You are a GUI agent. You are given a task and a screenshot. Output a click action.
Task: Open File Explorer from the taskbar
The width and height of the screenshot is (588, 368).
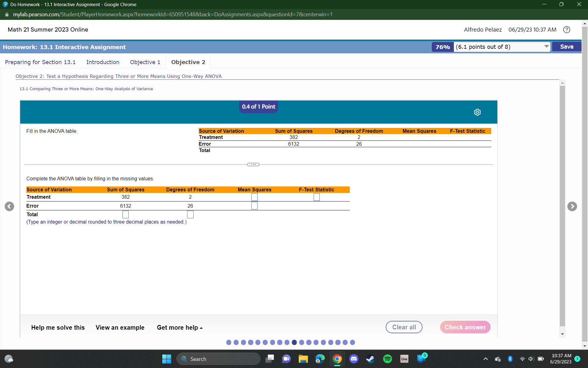303,359
